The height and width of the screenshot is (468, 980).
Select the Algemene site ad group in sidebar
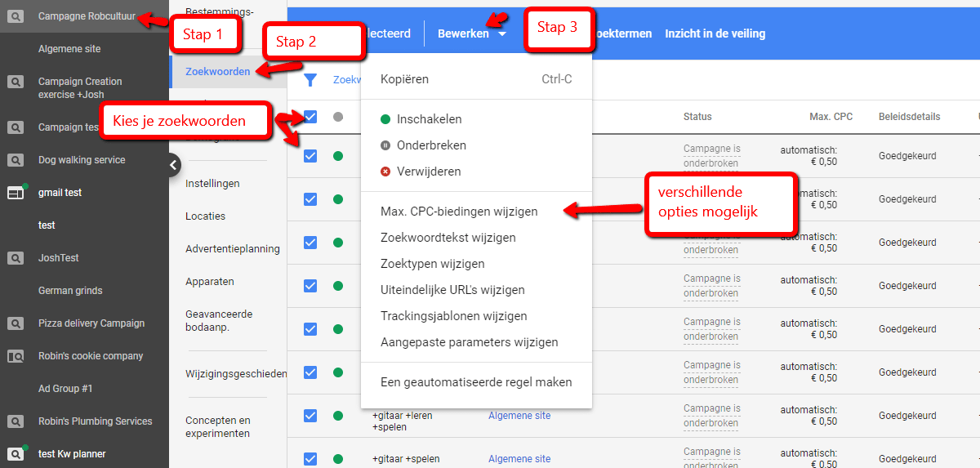pyautogui.click(x=69, y=49)
